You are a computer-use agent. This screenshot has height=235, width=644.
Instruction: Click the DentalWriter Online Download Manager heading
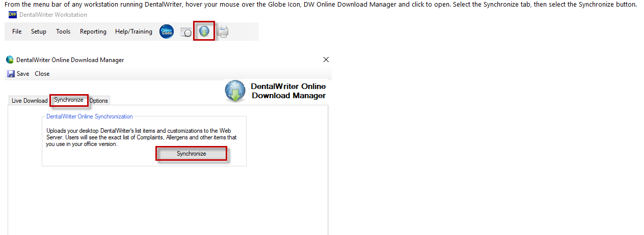[x=288, y=91]
